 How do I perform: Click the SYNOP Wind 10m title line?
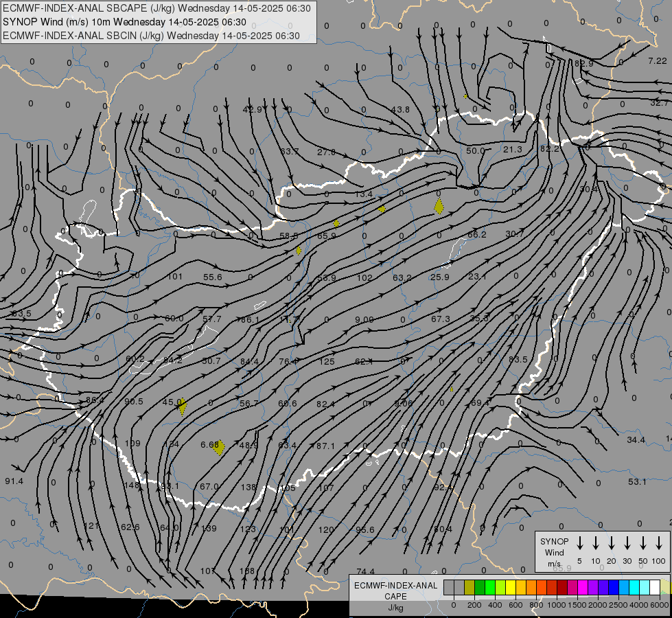coord(124,22)
